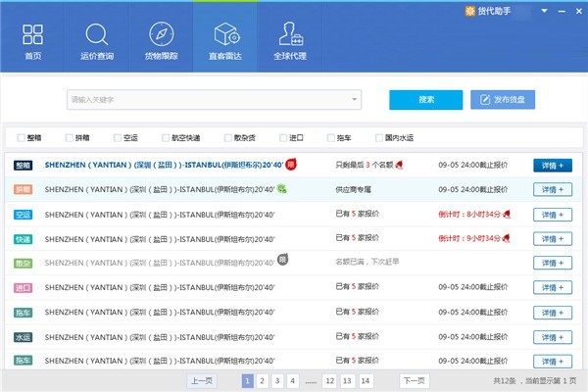Click the fire icon beside 3 个名额
588x392 pixels.
point(399,165)
